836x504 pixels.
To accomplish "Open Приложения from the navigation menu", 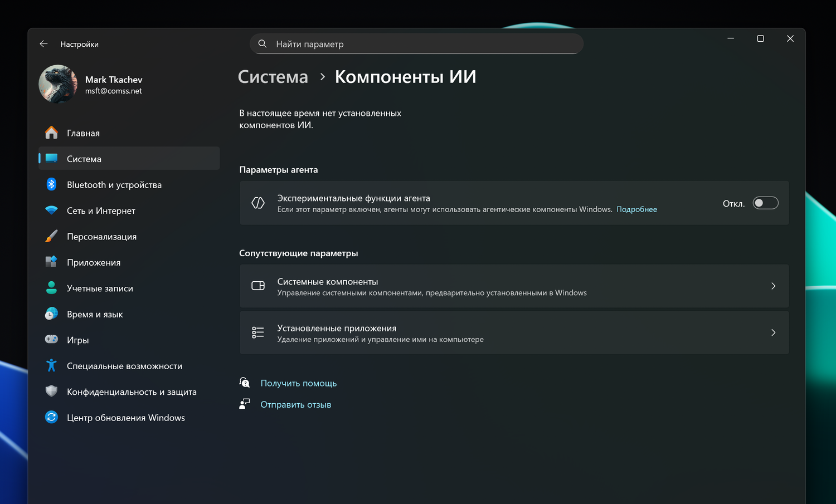I will (93, 262).
